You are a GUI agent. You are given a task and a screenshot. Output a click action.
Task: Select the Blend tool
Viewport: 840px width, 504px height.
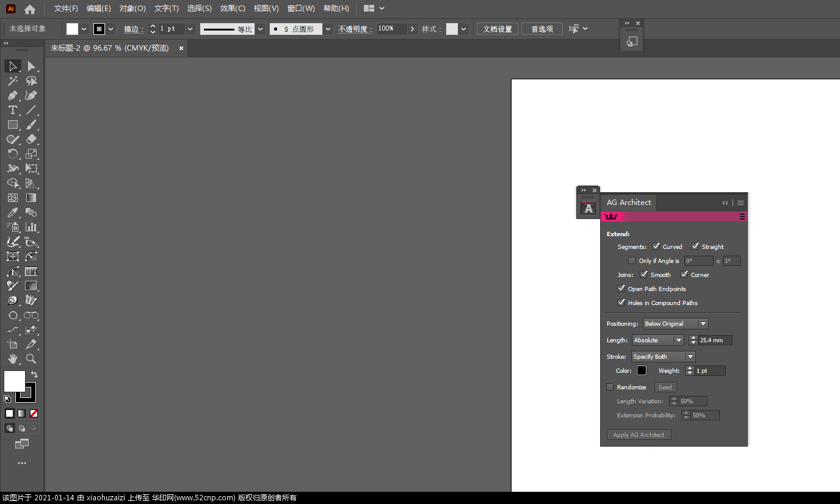(x=32, y=212)
